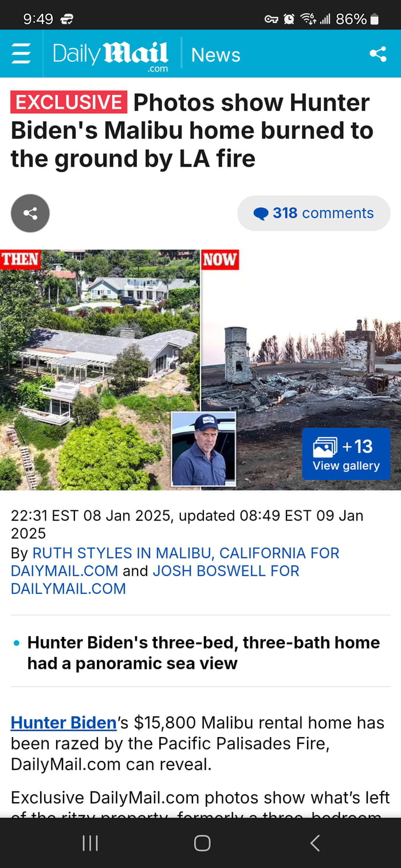
Task: Tap the Daily Mail logo
Action: 111,56
